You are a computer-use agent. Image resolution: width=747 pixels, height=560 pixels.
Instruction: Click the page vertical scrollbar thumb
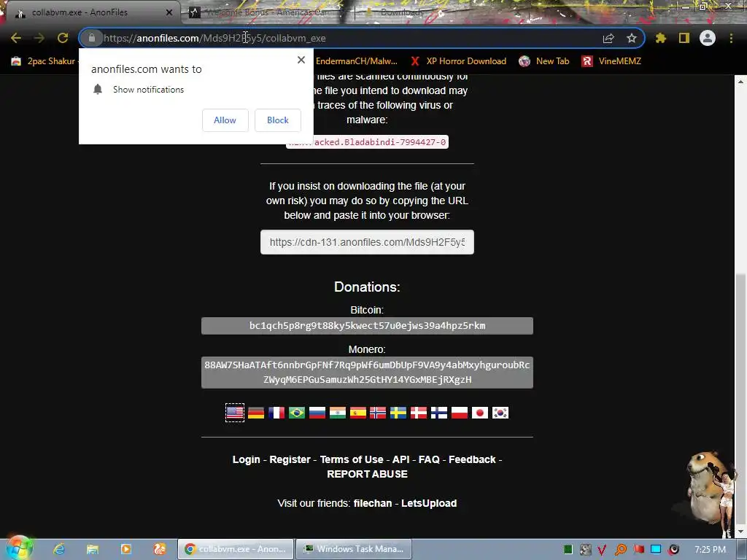741,397
